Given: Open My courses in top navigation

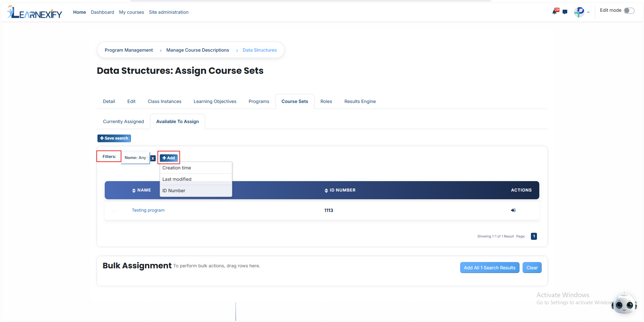Looking at the screenshot, I should pos(132,12).
